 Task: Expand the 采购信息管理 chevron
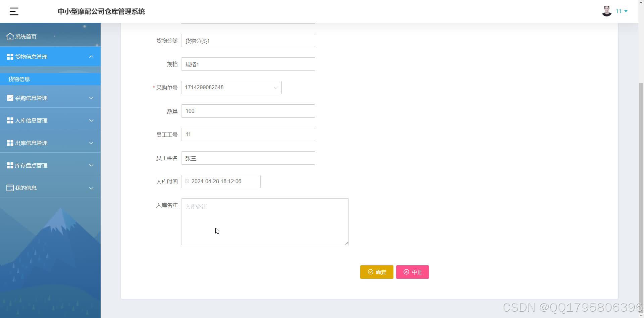pyautogui.click(x=91, y=98)
